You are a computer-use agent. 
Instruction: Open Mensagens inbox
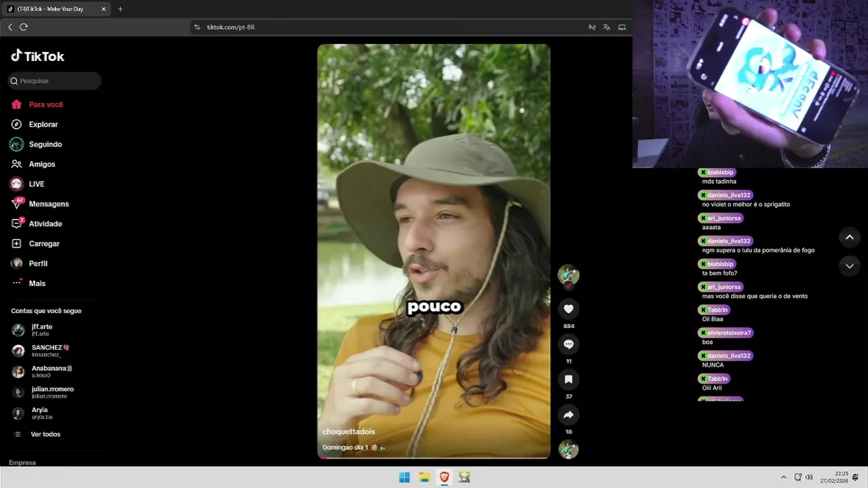point(40,203)
